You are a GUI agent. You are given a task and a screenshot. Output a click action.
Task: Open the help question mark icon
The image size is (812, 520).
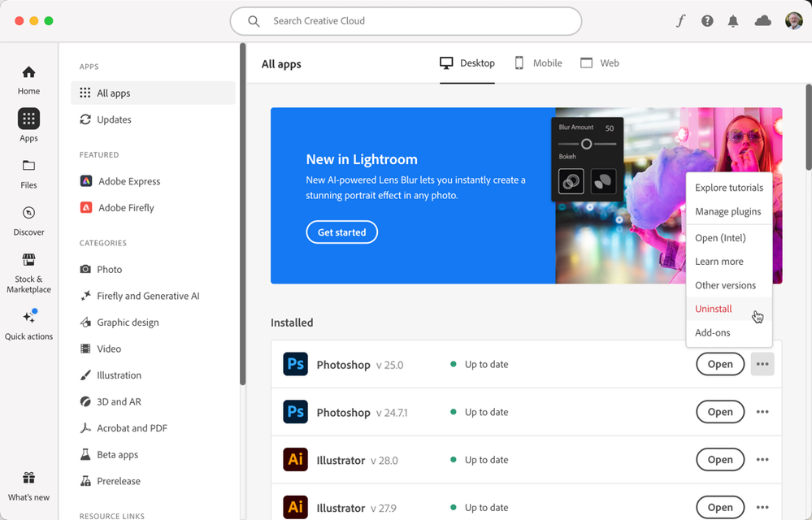coord(707,20)
